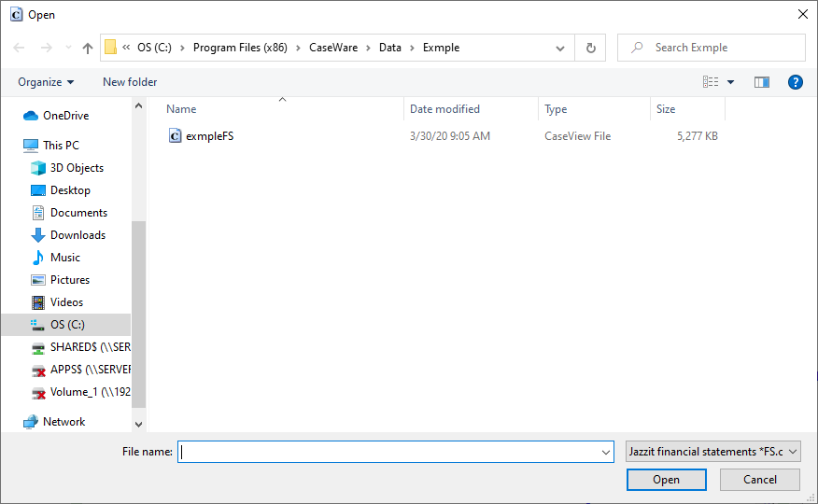This screenshot has height=504, width=818.
Task: Open the Documents folder
Action: 78,213
